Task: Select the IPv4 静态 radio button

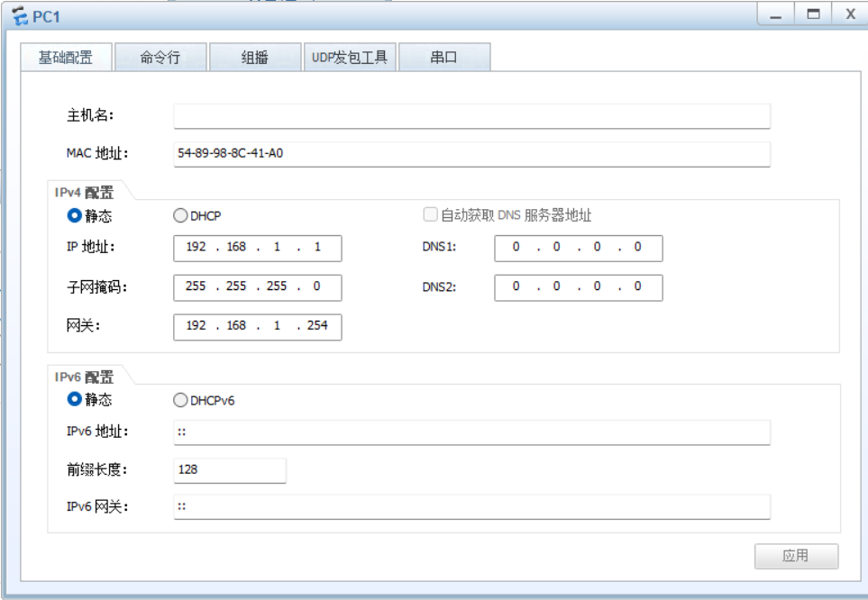Action: coord(74,215)
